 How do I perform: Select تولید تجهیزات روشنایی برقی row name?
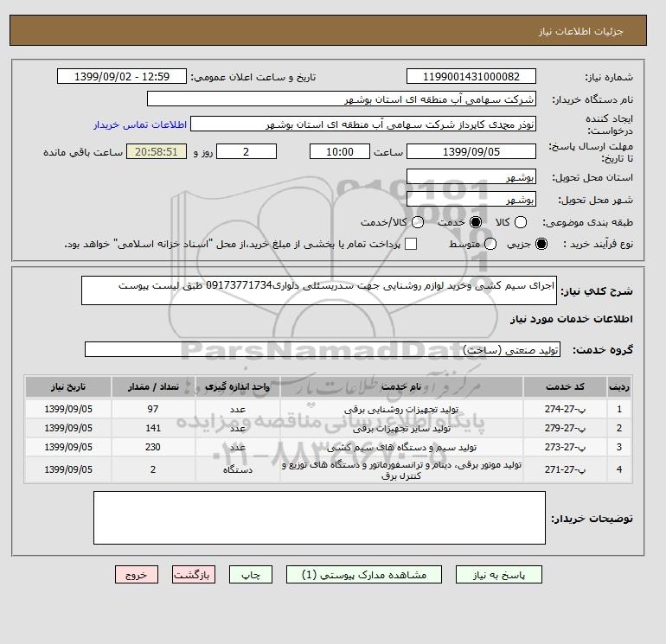click(401, 409)
